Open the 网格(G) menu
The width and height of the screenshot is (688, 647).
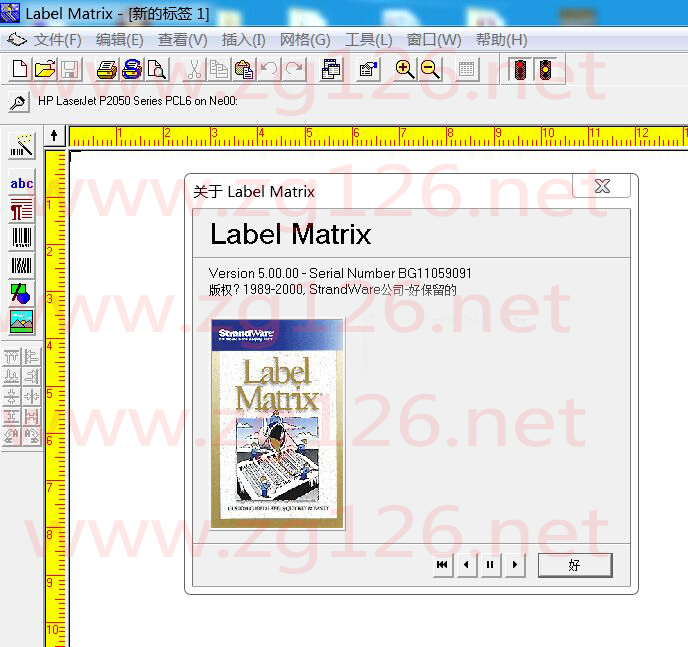pyautogui.click(x=305, y=40)
